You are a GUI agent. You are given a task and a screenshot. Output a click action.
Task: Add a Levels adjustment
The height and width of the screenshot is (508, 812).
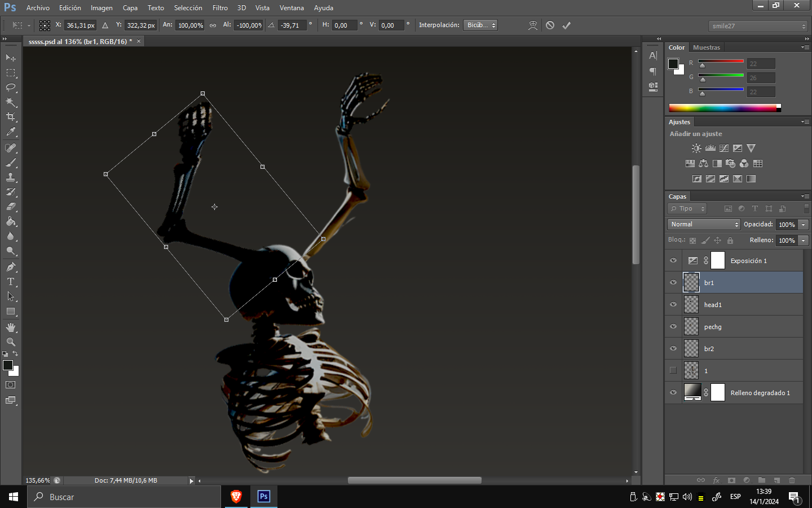point(710,148)
